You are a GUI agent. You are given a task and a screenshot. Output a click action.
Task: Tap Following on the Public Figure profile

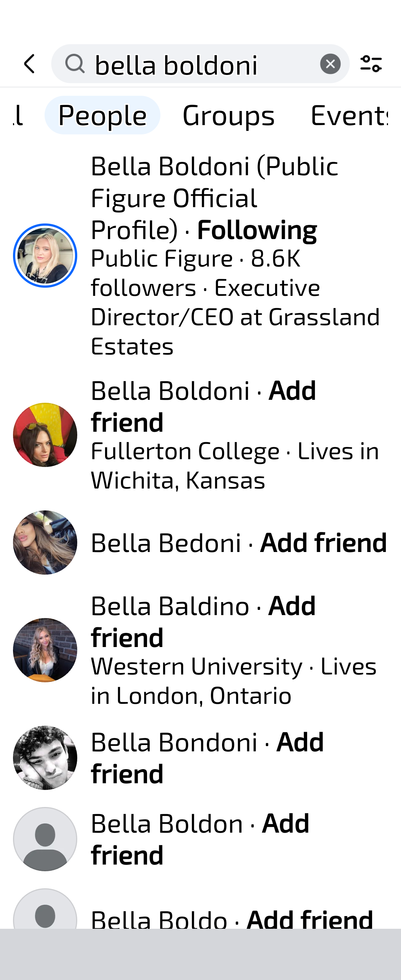click(257, 230)
